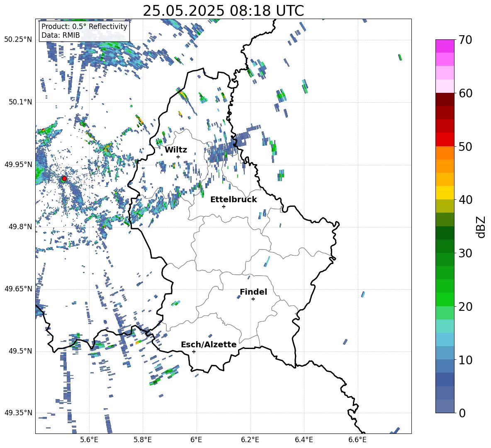The image size is (491, 448).
Task: Click the Findel station label
Action: [x=253, y=292]
